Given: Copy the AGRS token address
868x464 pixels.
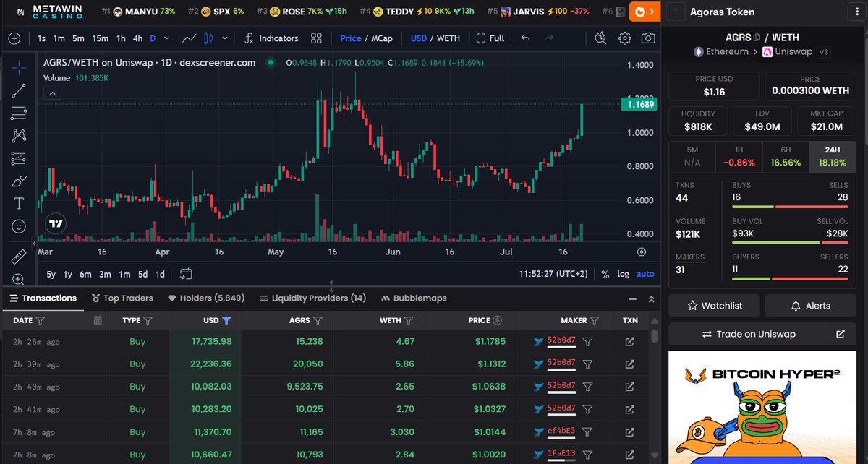Looking at the screenshot, I should click(757, 38).
